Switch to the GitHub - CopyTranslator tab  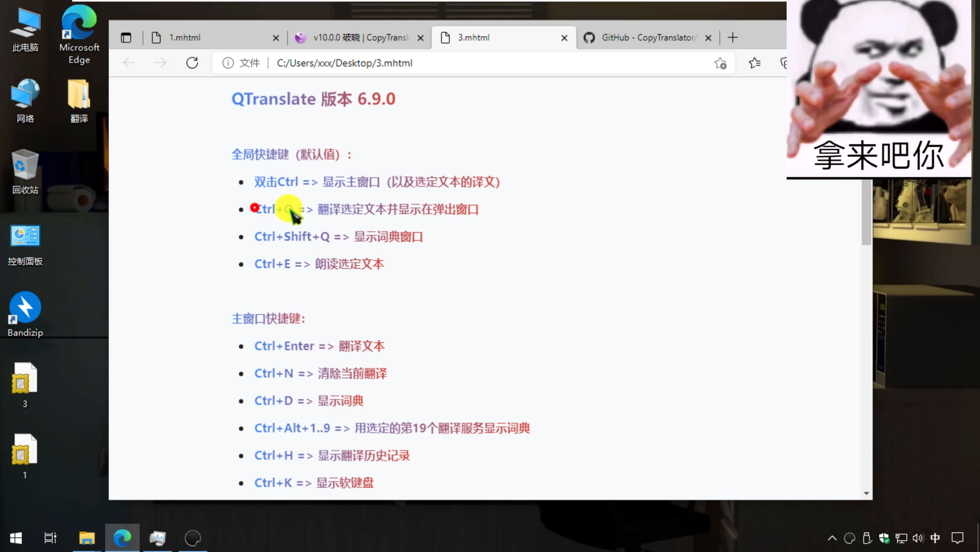click(648, 37)
